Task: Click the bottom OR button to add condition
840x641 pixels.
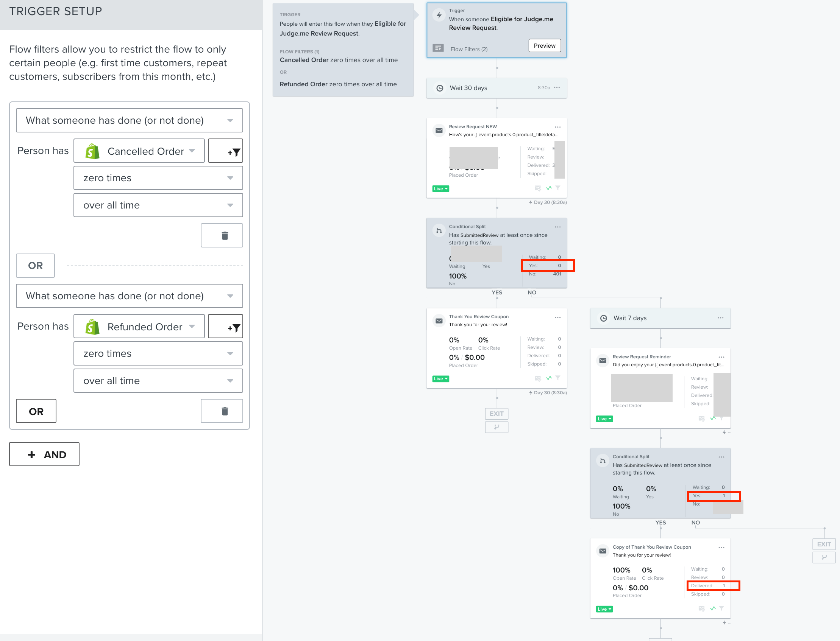Action: pos(36,411)
